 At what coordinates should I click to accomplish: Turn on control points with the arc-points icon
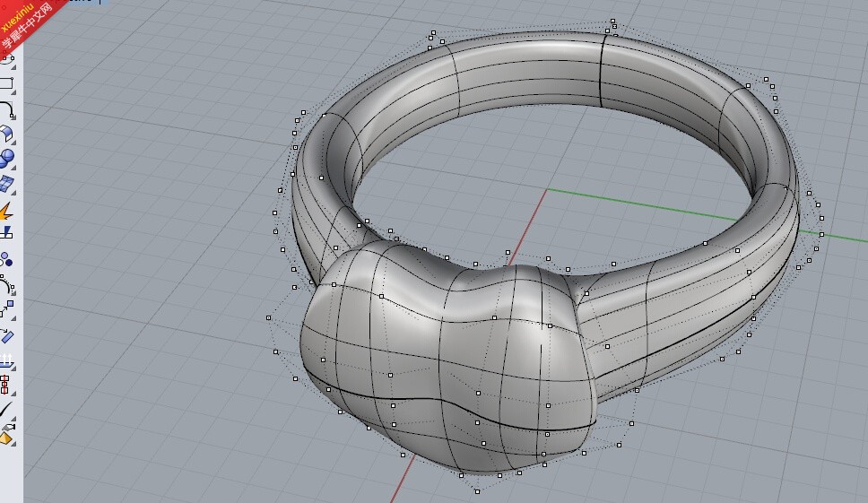pos(6,286)
